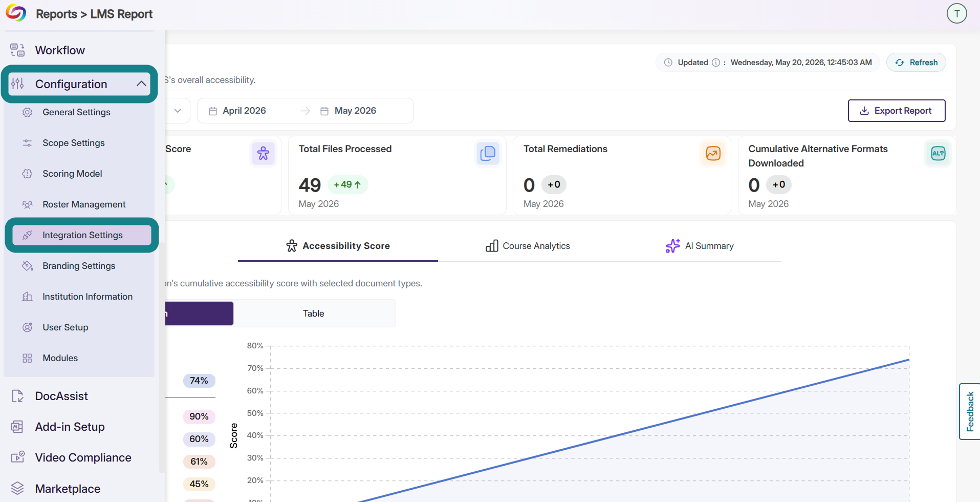This screenshot has width=980, height=502.
Task: Switch to the Table view toggle
Action: (x=314, y=313)
